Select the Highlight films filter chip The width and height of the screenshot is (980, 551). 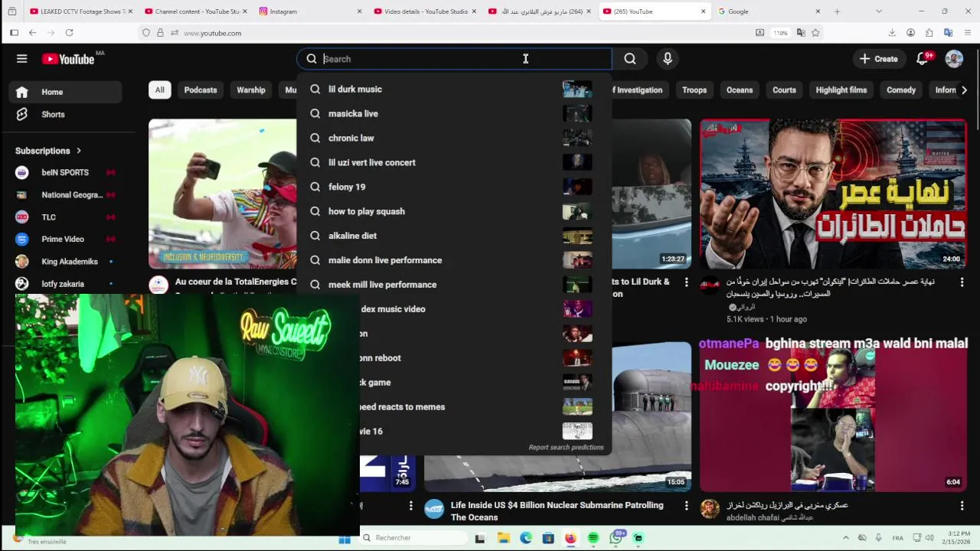[x=841, y=90]
